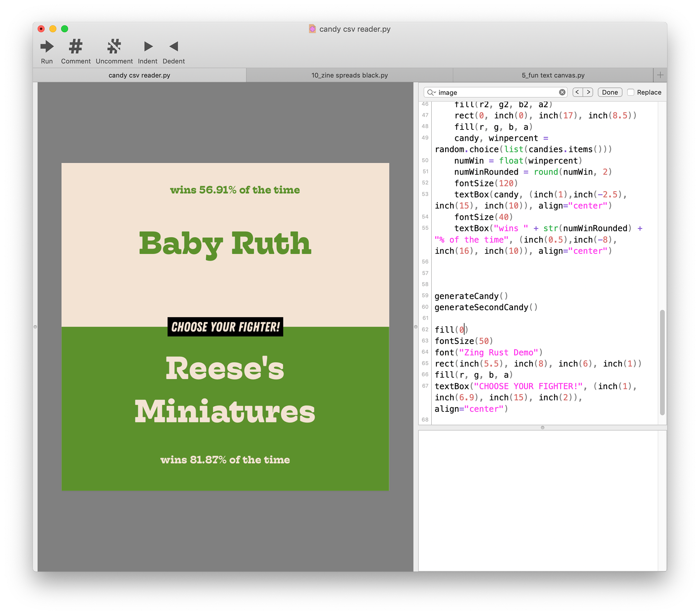This screenshot has height=615, width=700.
Task: Click inside the image search field
Action: [x=496, y=92]
